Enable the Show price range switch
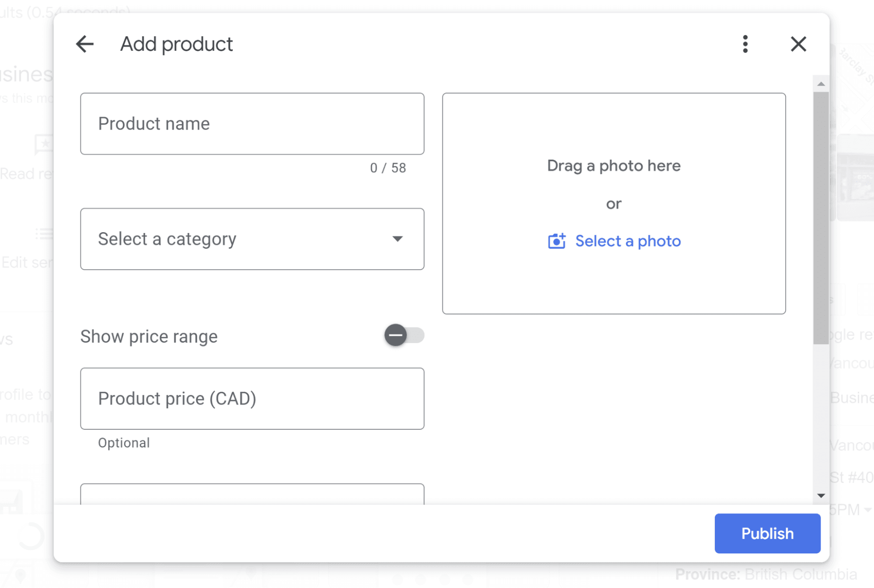Viewport: 874px width, 588px height. (404, 336)
